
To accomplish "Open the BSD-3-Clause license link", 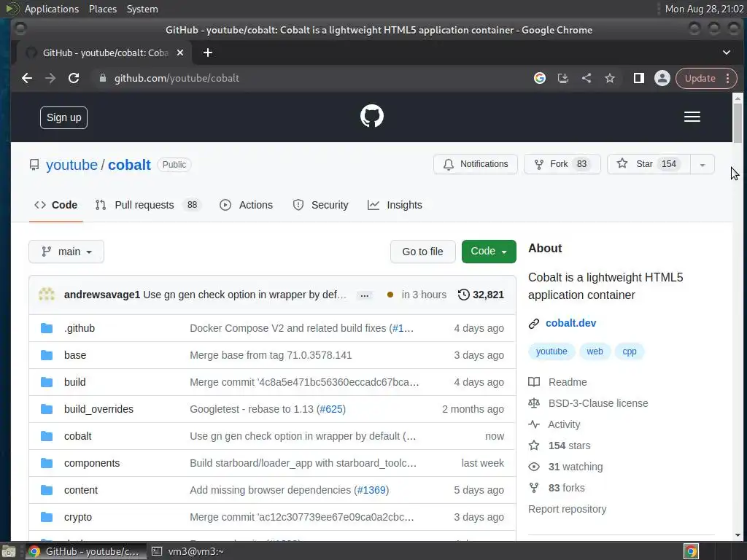I will [598, 403].
